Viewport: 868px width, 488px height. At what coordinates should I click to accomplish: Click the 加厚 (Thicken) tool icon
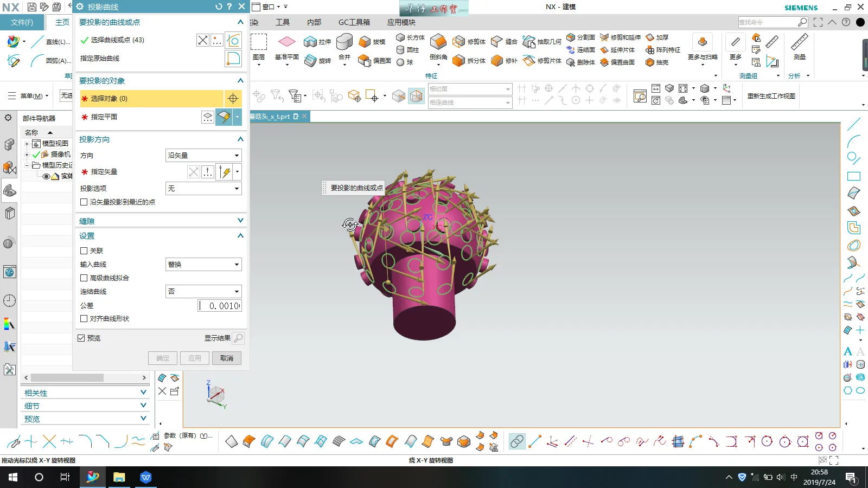[650, 37]
